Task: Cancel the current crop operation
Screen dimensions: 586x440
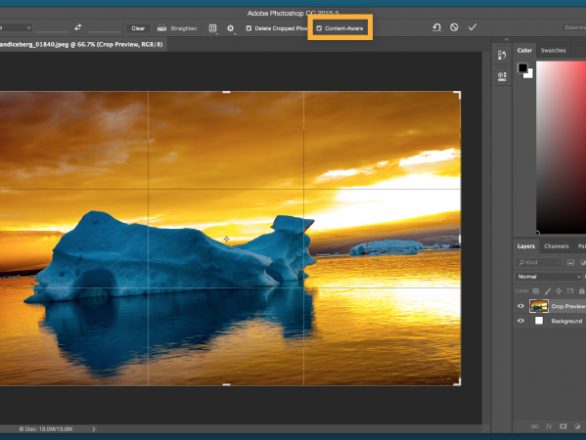Action: click(454, 27)
